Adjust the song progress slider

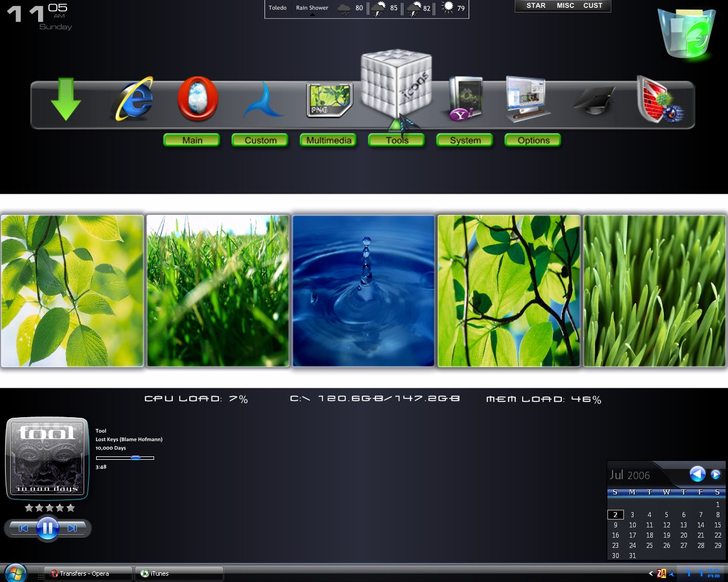125,458
